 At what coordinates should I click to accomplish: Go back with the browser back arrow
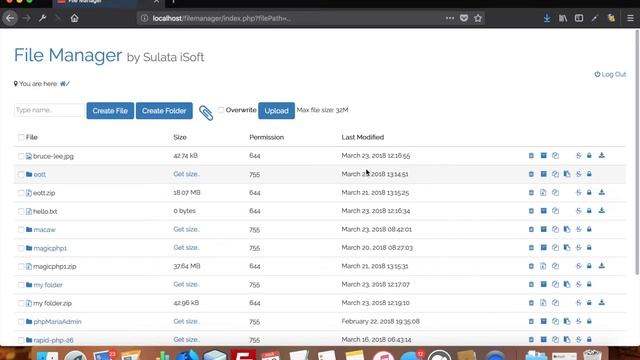pos(10,18)
